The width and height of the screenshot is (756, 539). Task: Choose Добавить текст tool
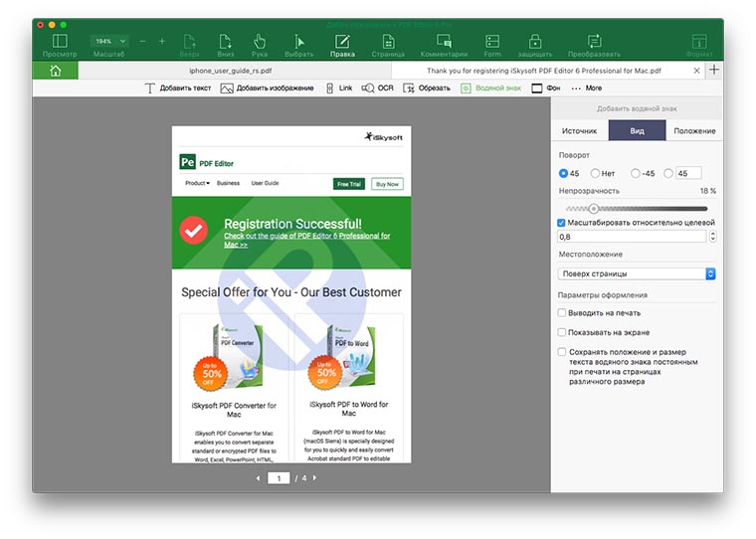[x=177, y=89]
